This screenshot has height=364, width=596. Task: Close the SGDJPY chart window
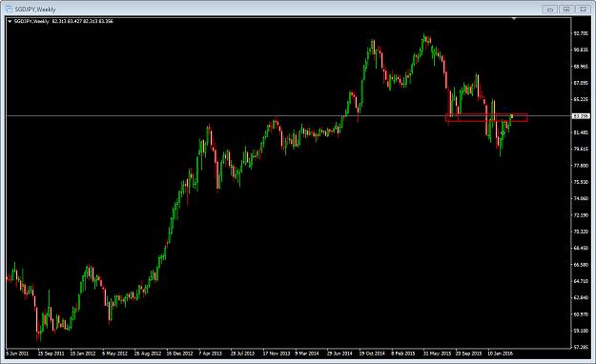pyautogui.click(x=583, y=10)
